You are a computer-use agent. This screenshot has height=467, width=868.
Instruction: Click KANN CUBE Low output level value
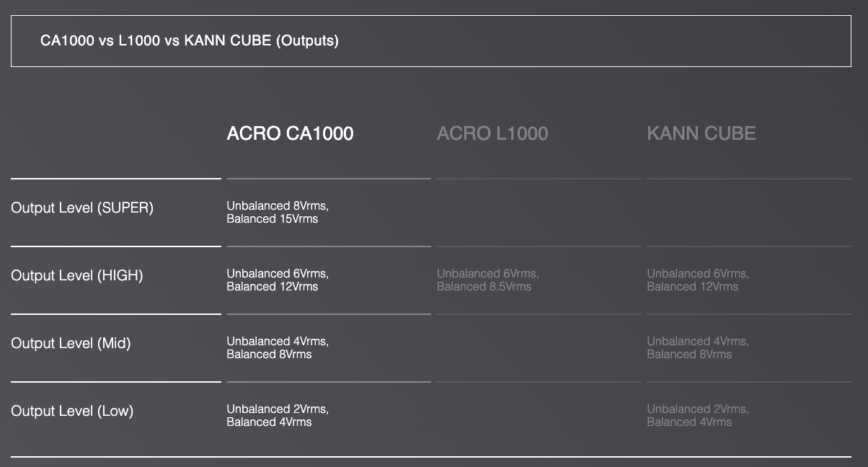(x=697, y=416)
